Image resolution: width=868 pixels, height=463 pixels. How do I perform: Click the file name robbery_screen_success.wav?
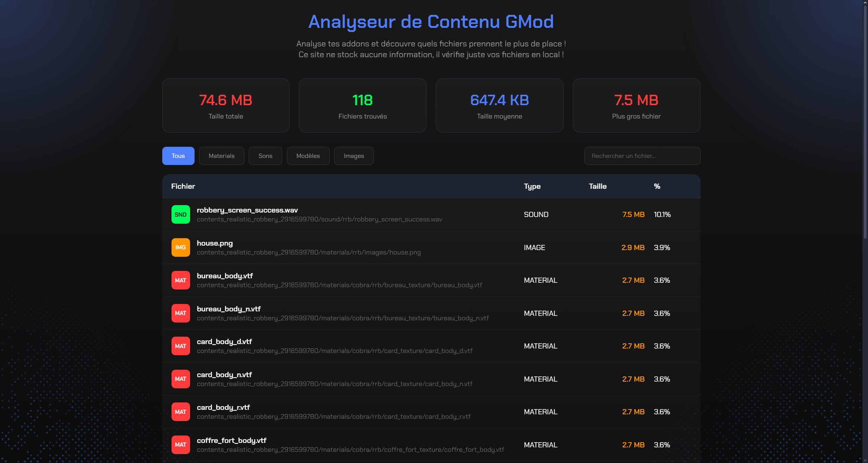[x=247, y=210]
